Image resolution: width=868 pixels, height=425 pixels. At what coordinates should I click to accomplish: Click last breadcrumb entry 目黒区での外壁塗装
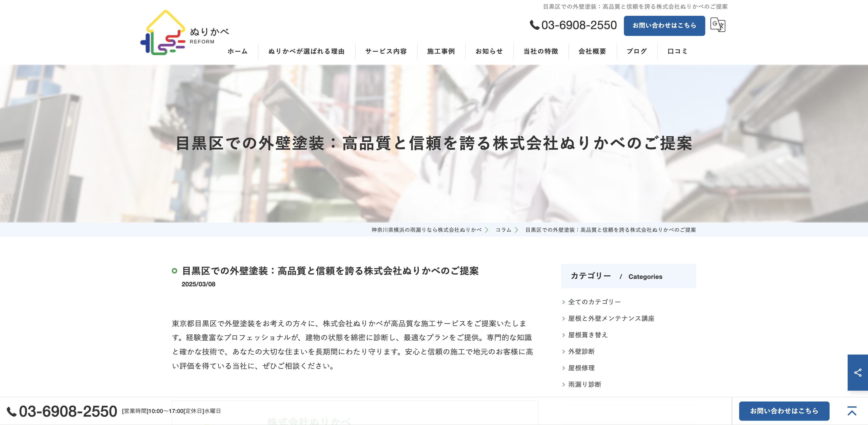[x=611, y=230]
